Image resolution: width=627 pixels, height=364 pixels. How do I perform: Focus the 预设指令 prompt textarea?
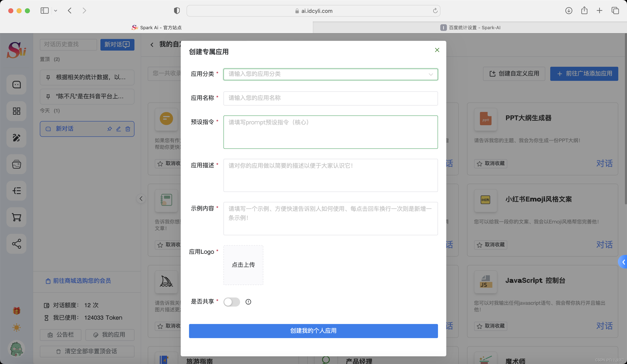pos(331,132)
